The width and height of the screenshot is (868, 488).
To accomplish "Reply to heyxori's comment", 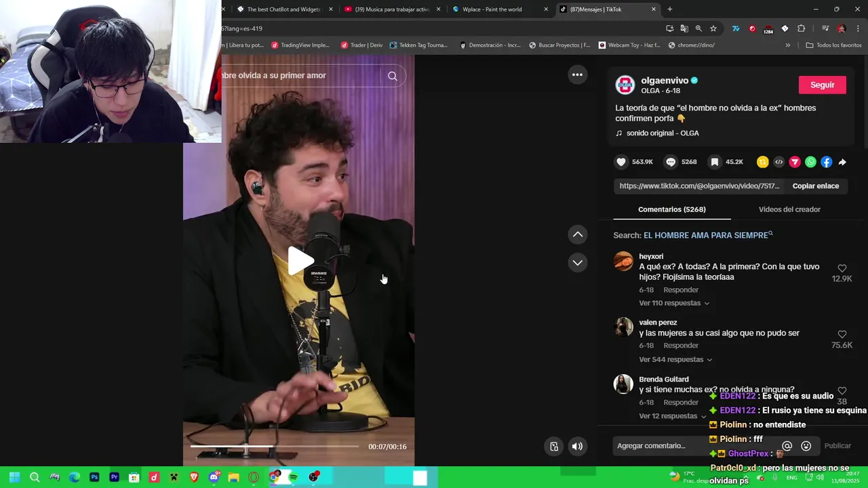I will [x=681, y=290].
